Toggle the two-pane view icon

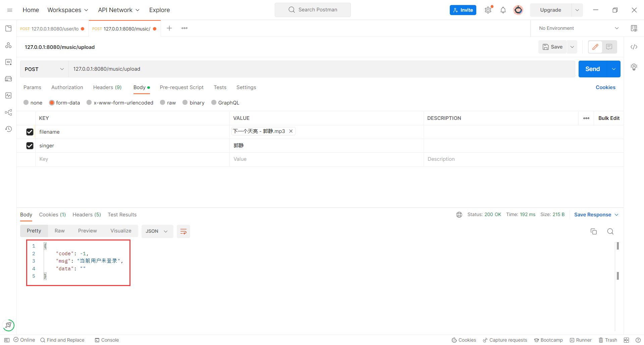point(626,340)
